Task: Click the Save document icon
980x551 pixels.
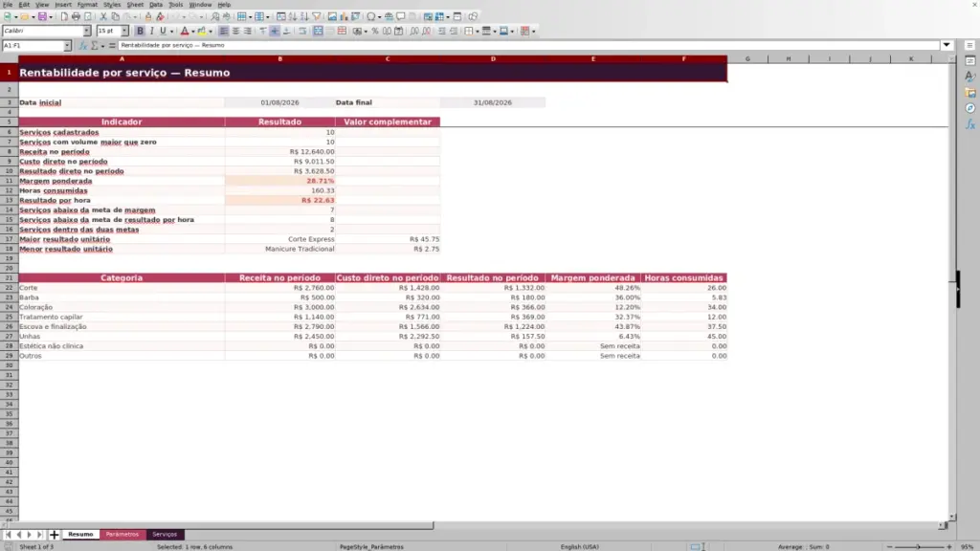Action: coord(42,17)
